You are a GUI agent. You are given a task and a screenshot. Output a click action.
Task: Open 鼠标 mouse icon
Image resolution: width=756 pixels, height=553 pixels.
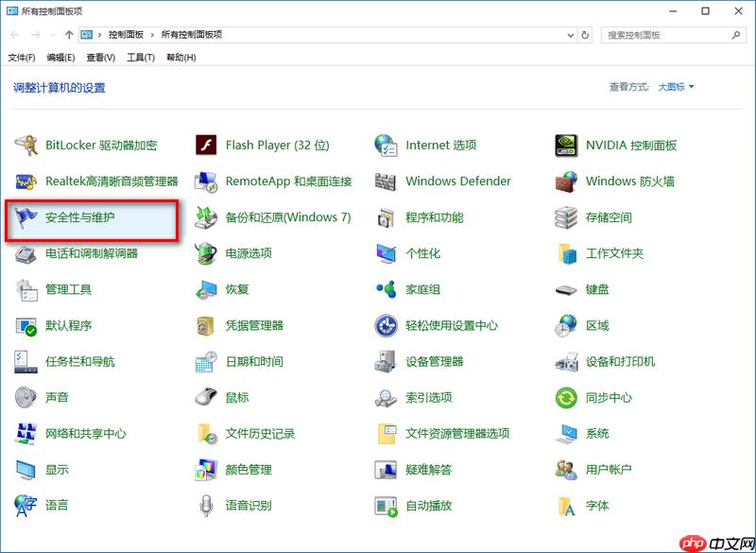(206, 398)
